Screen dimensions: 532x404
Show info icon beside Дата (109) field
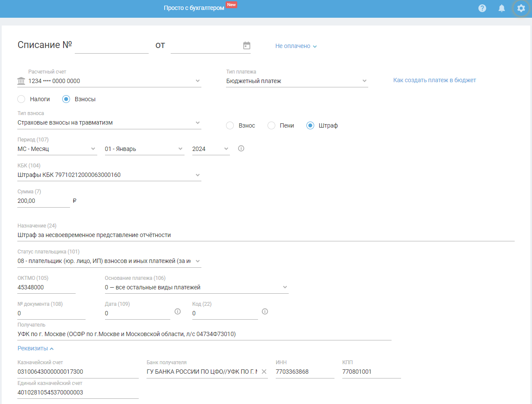click(x=177, y=311)
